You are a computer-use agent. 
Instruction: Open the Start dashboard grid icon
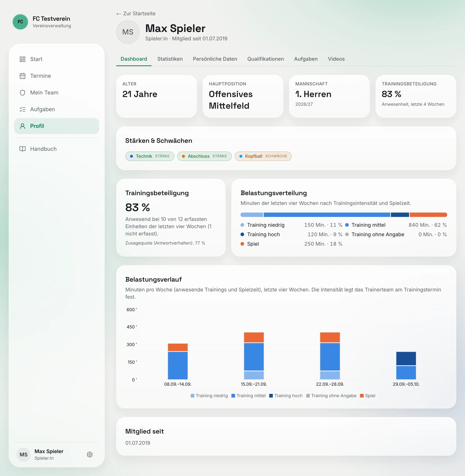pyautogui.click(x=23, y=59)
